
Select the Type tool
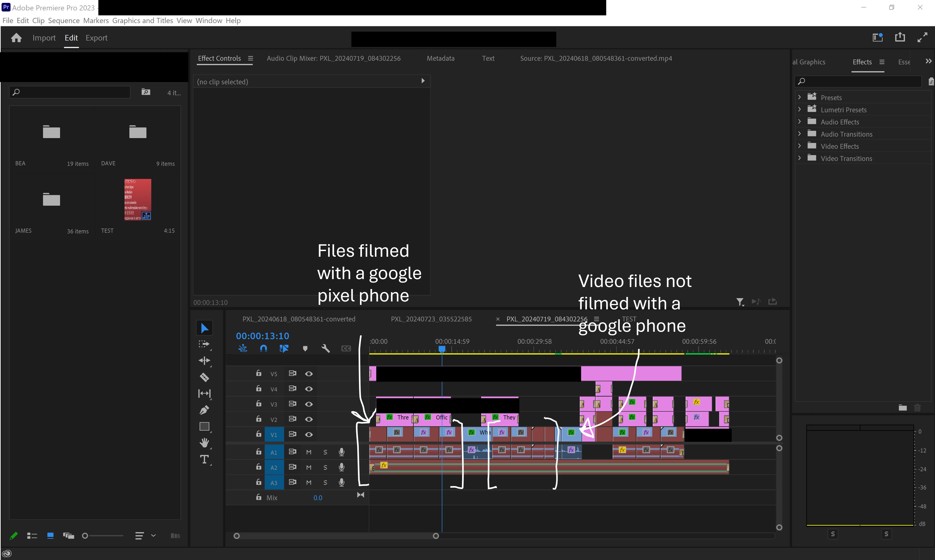(x=204, y=459)
